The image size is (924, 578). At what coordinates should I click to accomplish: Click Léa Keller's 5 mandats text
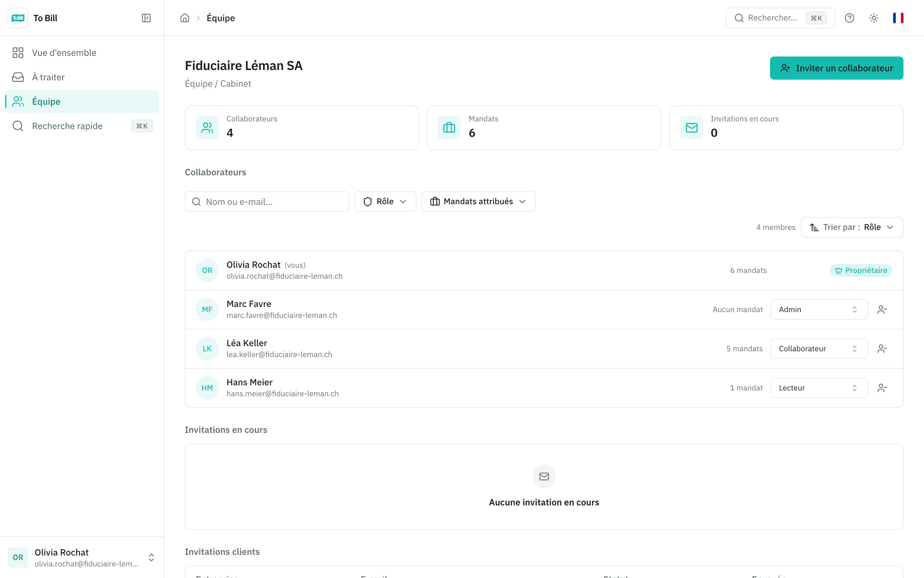tap(744, 349)
